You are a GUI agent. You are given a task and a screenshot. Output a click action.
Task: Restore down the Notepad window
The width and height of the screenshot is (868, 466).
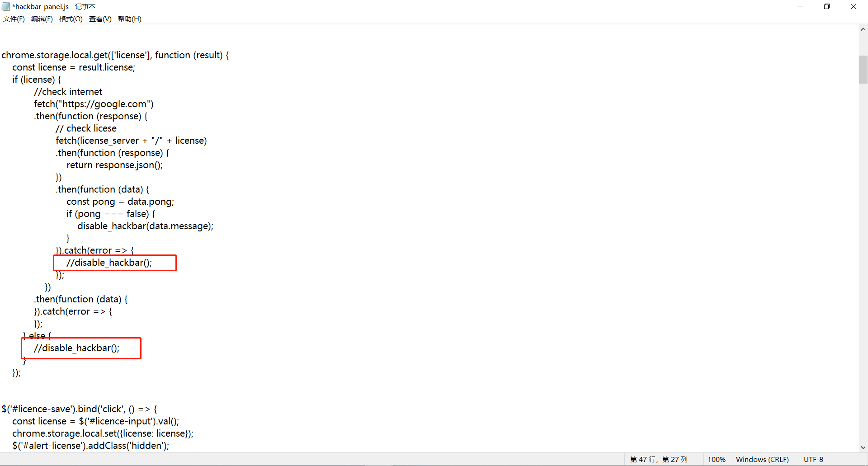[827, 6]
